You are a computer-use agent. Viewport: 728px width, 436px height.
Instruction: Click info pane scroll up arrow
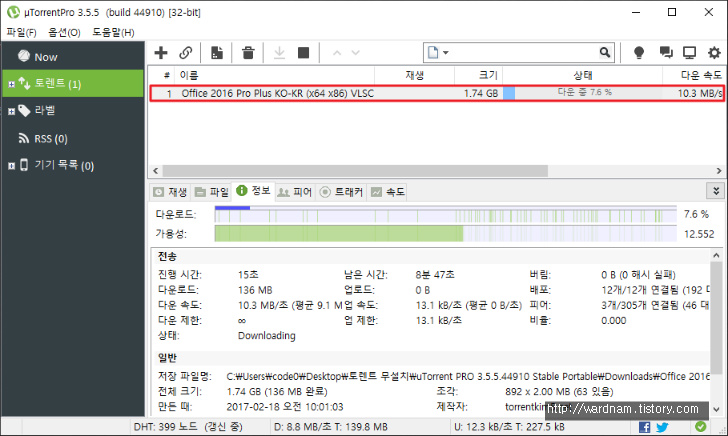coord(716,255)
